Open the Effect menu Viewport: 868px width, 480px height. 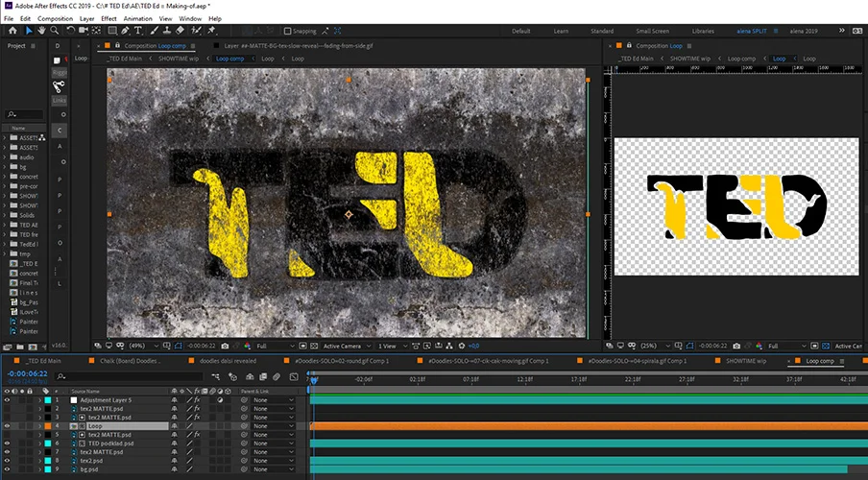108,18
